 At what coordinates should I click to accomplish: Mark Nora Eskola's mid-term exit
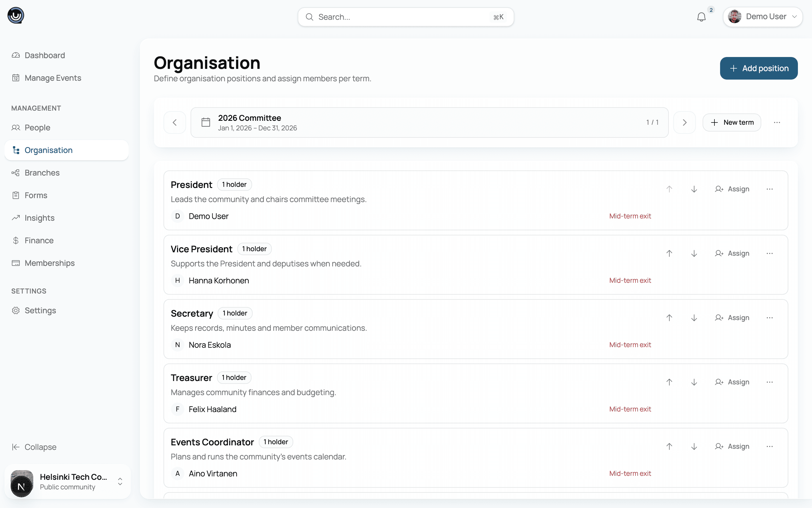pyautogui.click(x=630, y=345)
